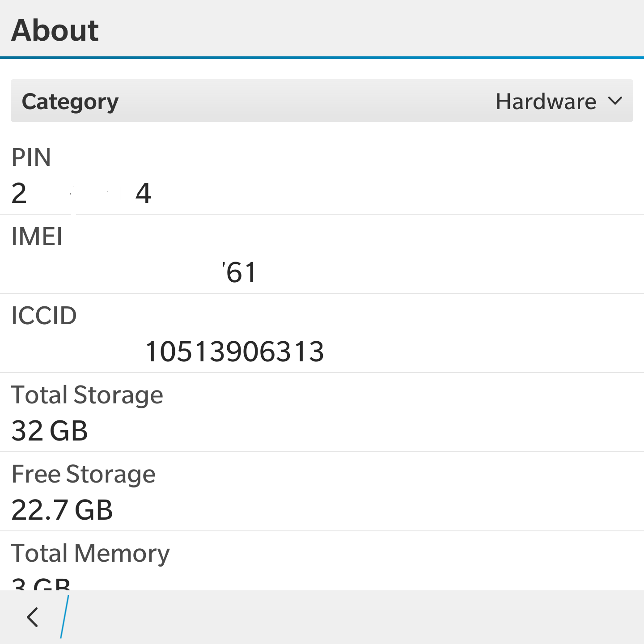Tap the back arrow icon
The height and width of the screenshot is (644, 644).
[32, 617]
